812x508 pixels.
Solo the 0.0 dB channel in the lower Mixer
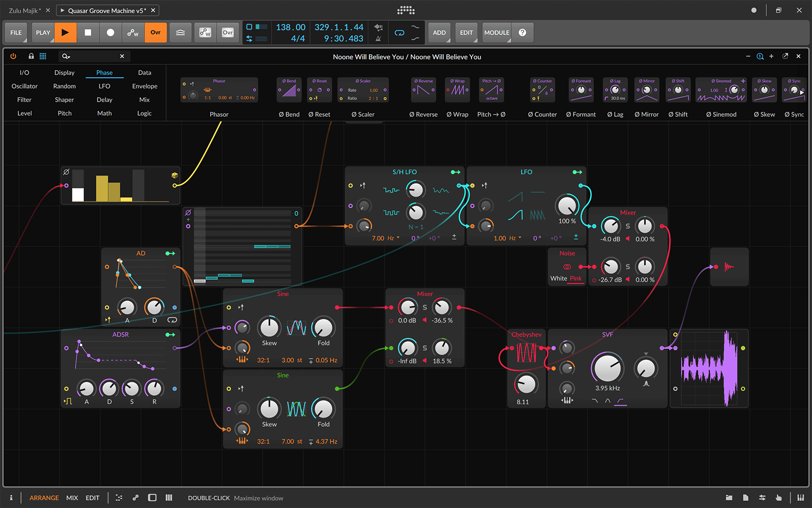coord(425,307)
